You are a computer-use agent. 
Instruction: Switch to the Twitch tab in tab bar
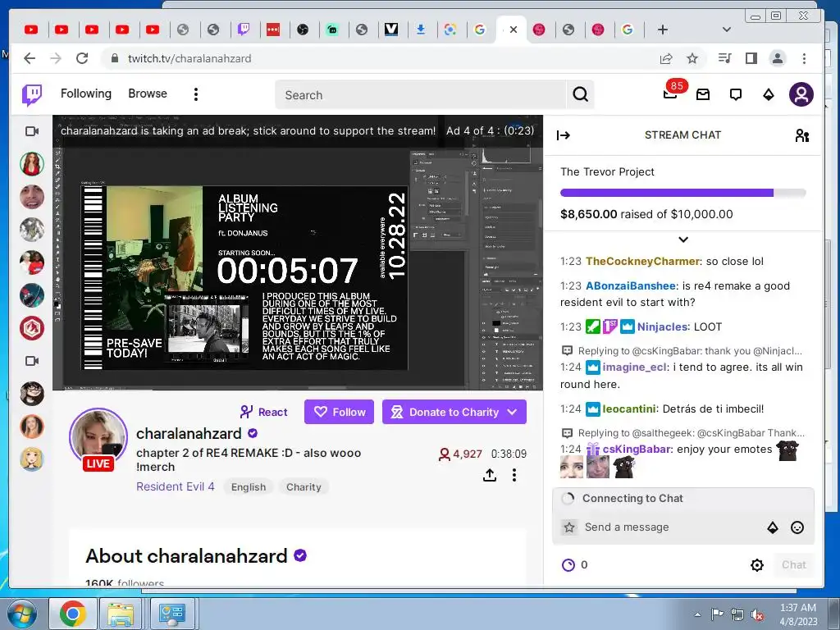point(244,30)
